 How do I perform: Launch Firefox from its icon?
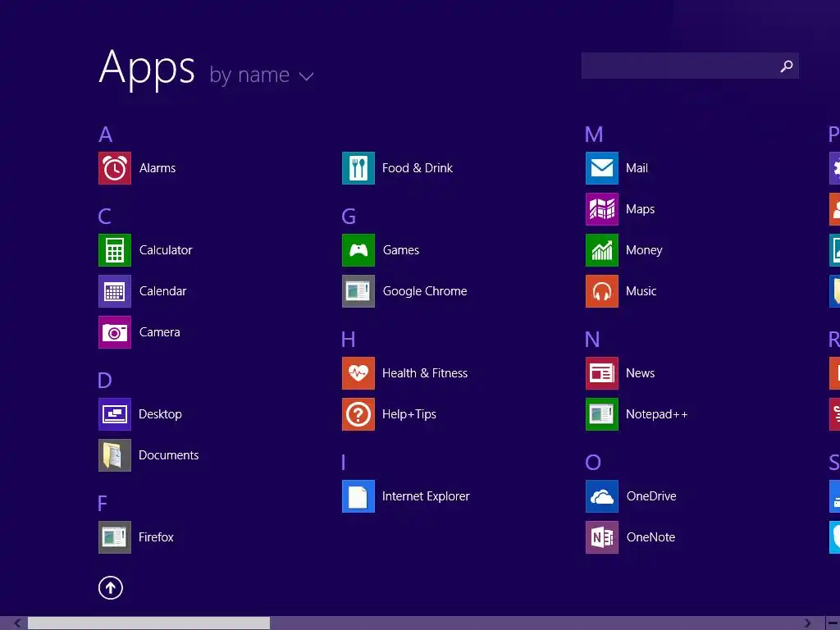[115, 537]
